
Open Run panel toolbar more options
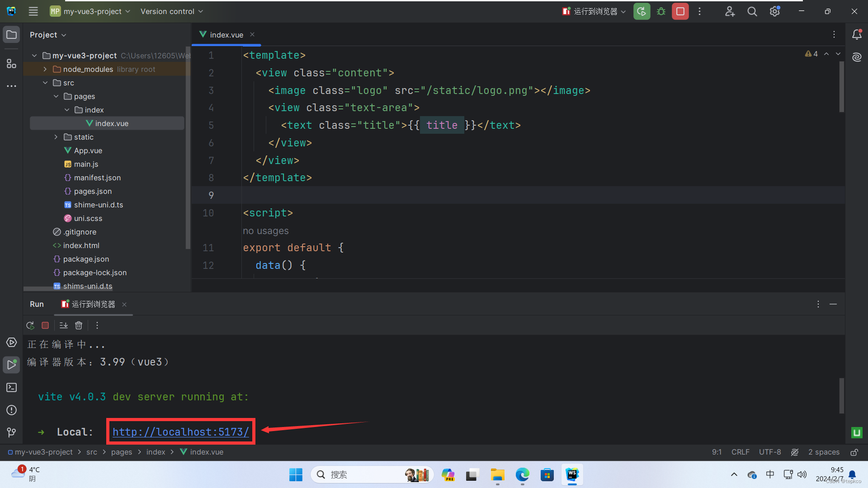97,325
